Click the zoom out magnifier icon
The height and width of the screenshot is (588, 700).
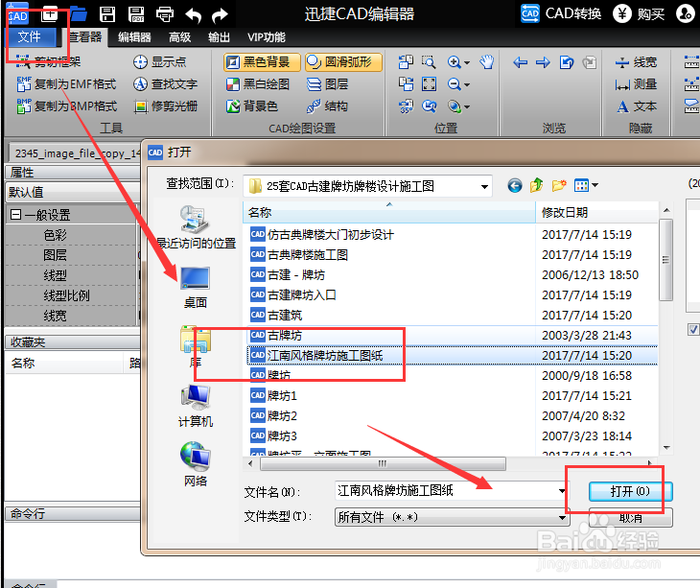click(454, 84)
